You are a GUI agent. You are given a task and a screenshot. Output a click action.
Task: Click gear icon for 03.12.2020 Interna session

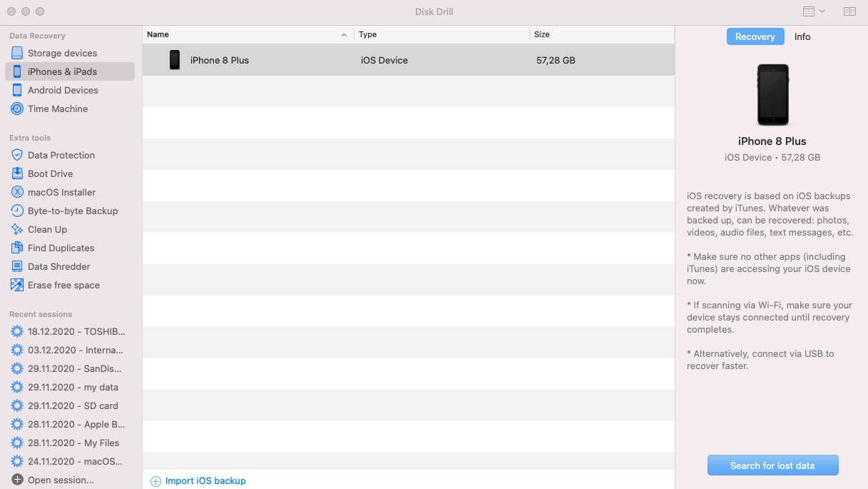17,350
